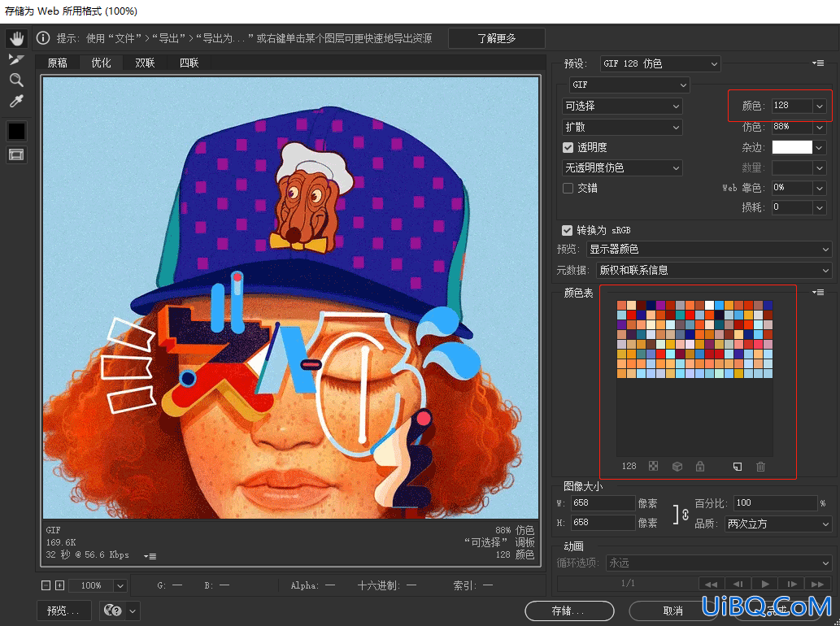The image size is (840, 626).
Task: Click the 存储... save button
Action: [x=569, y=611]
